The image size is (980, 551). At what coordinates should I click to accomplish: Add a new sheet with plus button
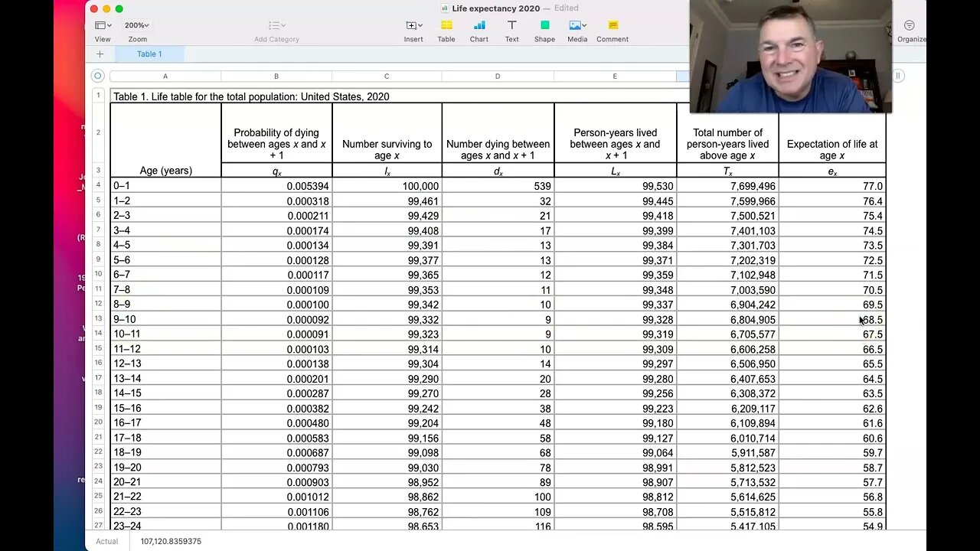point(100,54)
